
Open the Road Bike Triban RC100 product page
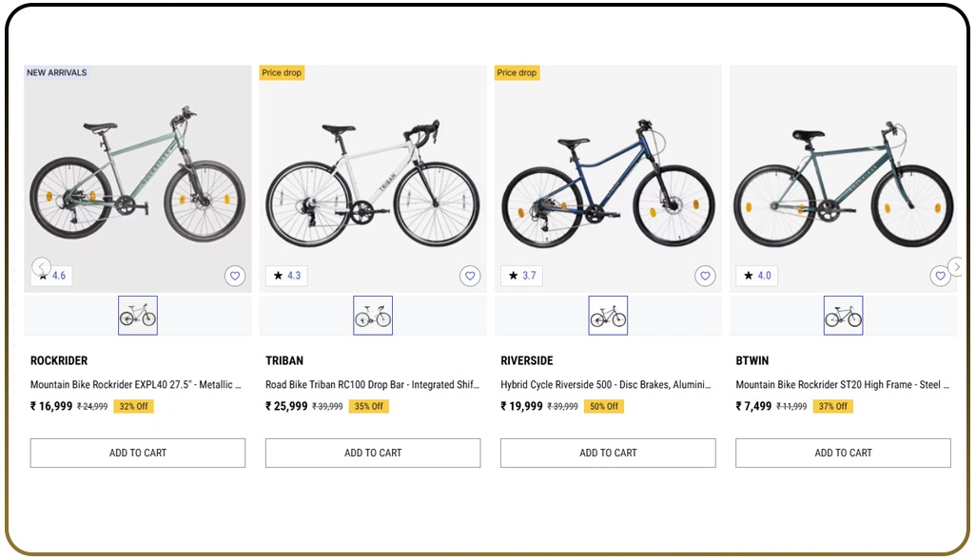[x=372, y=384]
